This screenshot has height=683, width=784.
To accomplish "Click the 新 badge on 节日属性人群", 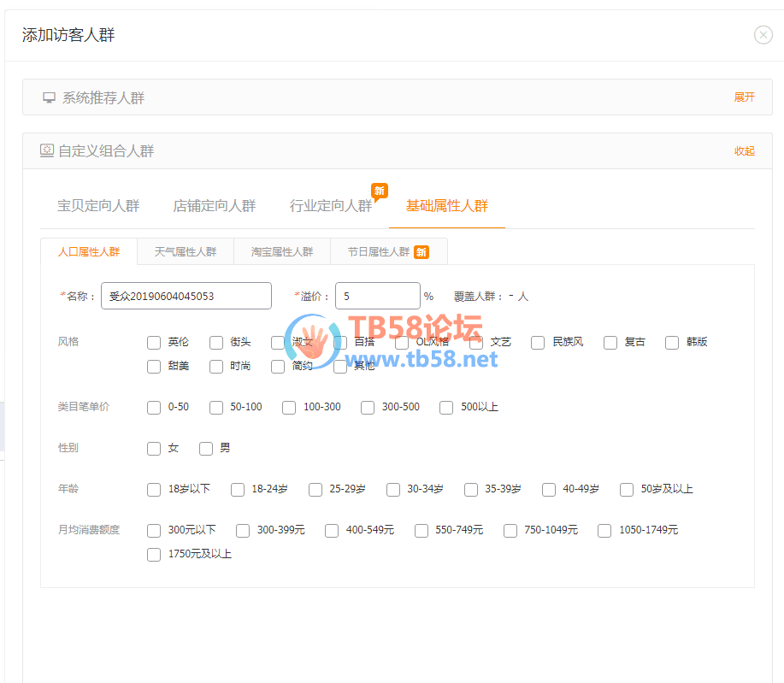I will tap(421, 252).
